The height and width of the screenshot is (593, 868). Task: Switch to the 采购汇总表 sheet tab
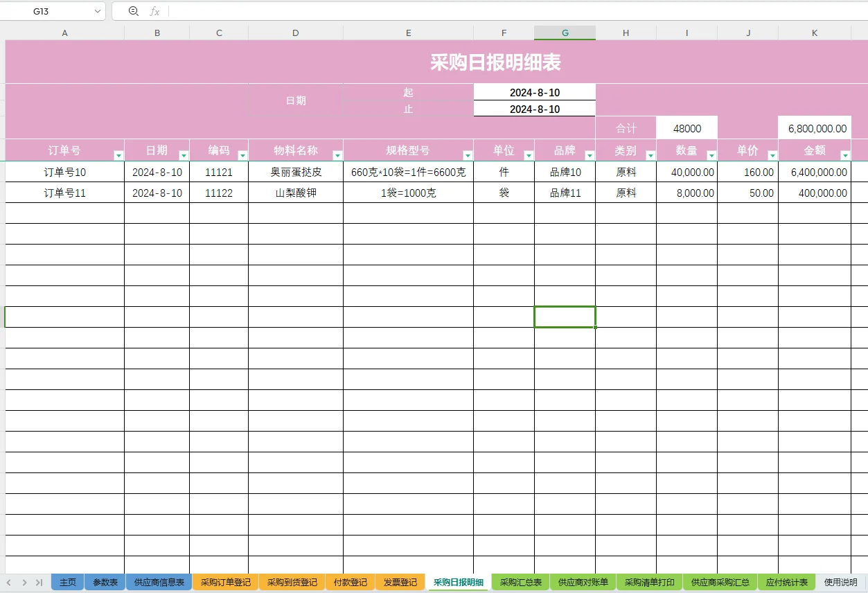(520, 582)
